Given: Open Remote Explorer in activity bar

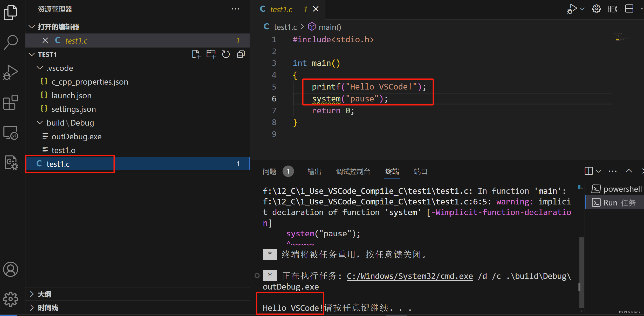Looking at the screenshot, I should [x=10, y=133].
